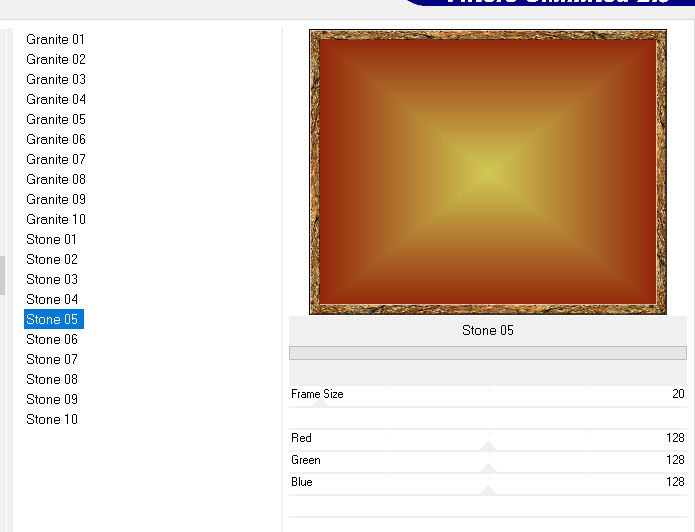Select Stone 10 at the list bottom
The image size is (695, 532).
[x=51, y=419]
